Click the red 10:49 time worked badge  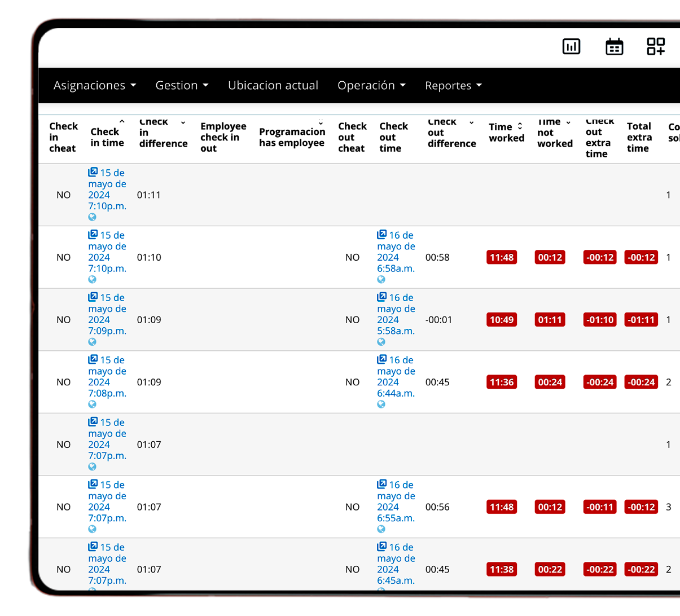(x=501, y=320)
